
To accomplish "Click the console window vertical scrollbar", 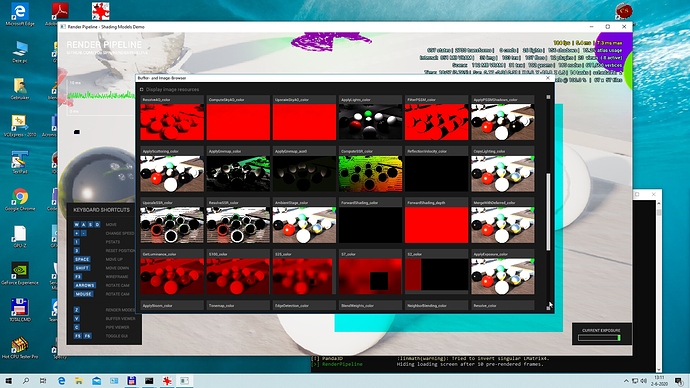I will point(658,286).
